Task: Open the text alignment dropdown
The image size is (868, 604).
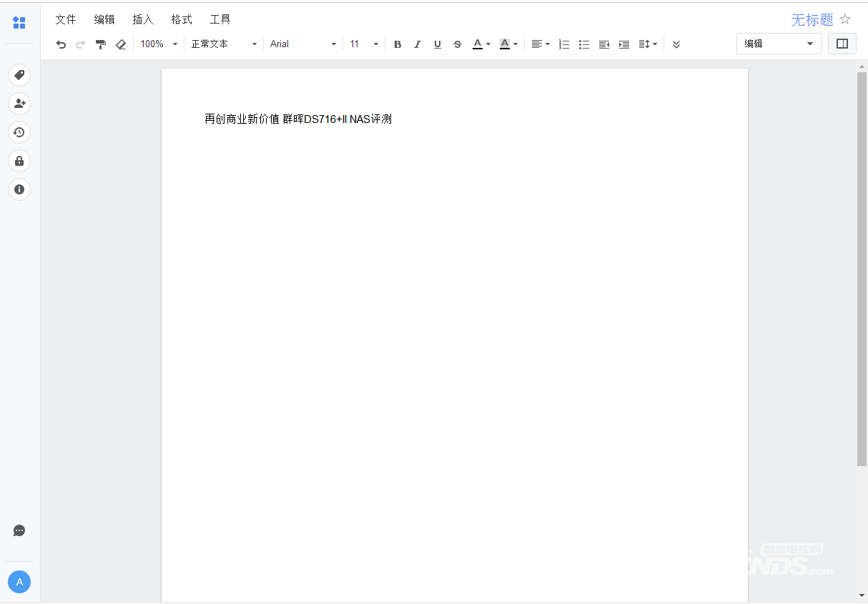Action: coord(541,44)
